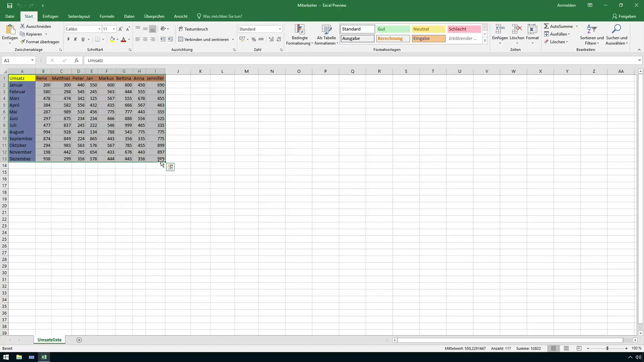Increase indent in Ausrichtung group
Viewport: 644px width, 362px height.
[170, 39]
